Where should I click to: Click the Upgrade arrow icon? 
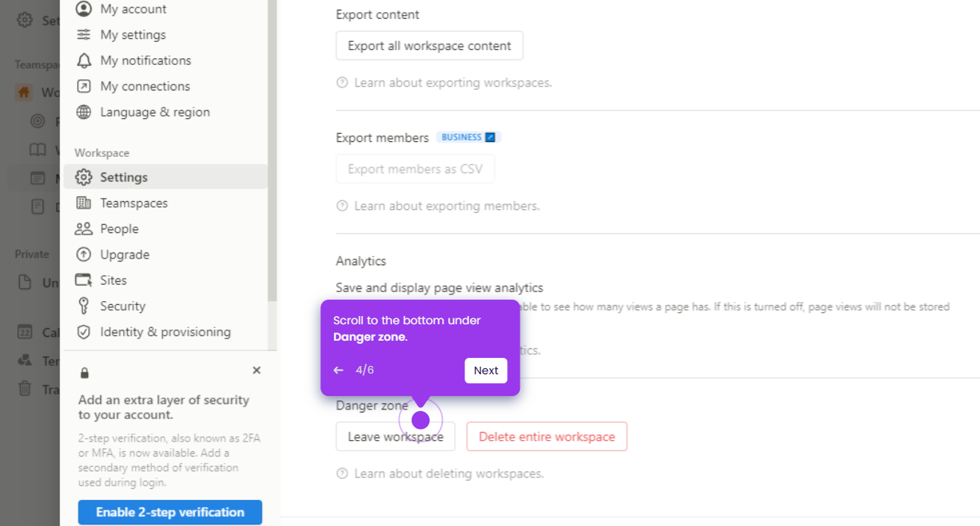point(84,254)
